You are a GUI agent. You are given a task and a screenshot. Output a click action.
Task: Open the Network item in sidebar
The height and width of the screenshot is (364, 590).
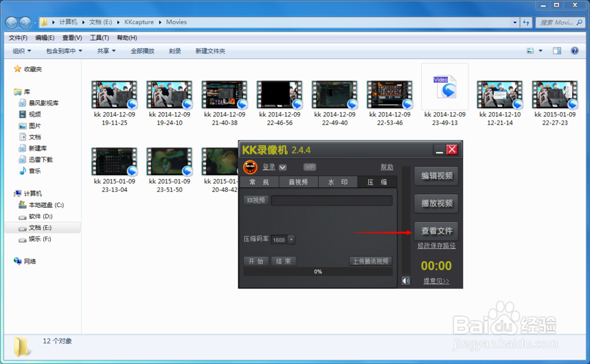pos(25,261)
